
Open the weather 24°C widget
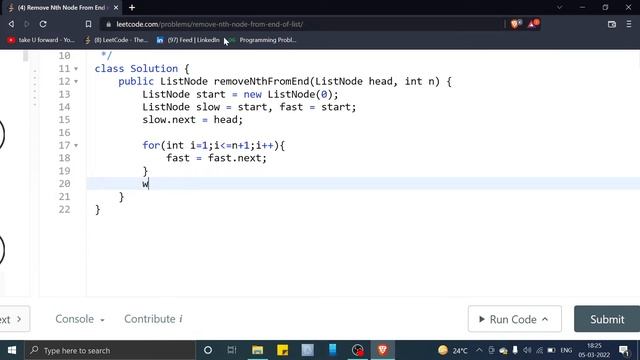point(453,350)
